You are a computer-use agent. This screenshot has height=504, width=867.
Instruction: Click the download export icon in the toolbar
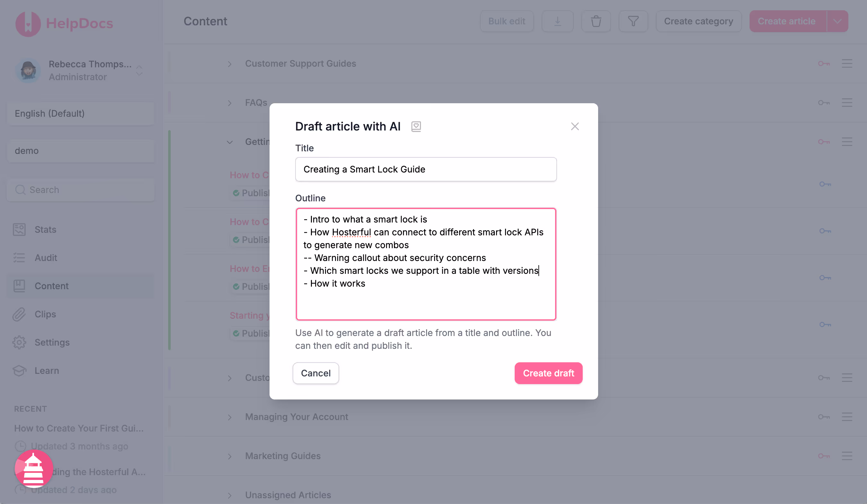coord(557,21)
